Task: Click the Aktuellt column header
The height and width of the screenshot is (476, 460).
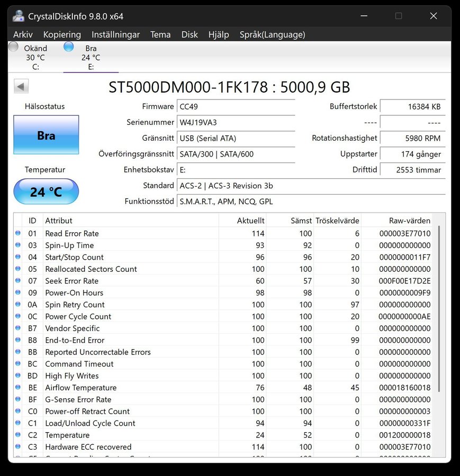Action: [x=242, y=221]
